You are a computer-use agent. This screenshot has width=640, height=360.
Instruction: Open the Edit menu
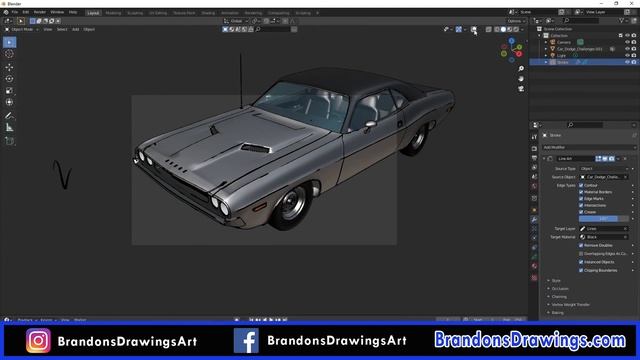pos(26,12)
